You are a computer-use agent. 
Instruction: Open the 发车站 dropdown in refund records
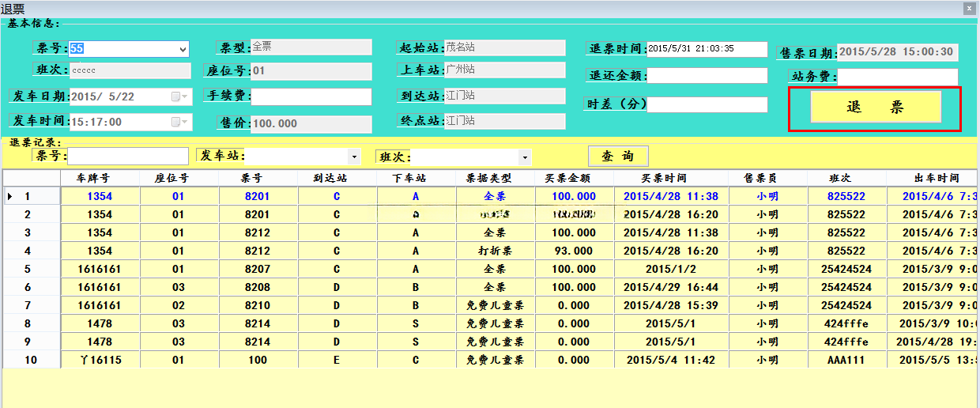(x=353, y=157)
